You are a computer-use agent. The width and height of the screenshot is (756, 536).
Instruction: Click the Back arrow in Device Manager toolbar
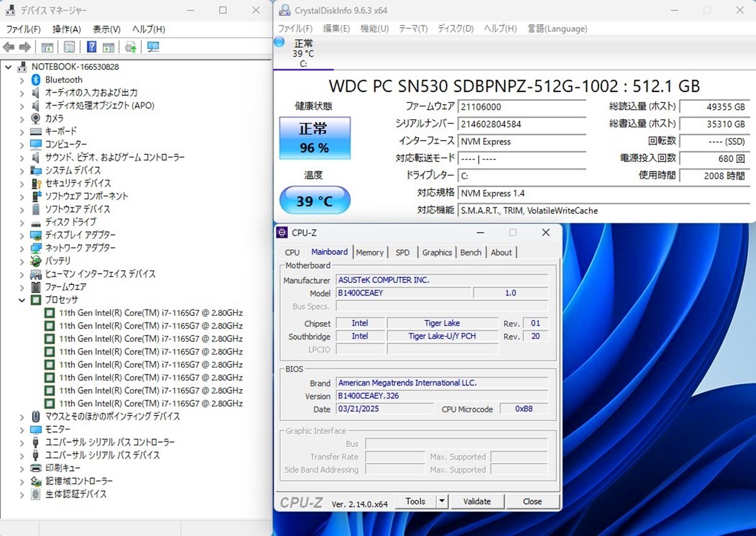pyautogui.click(x=9, y=47)
